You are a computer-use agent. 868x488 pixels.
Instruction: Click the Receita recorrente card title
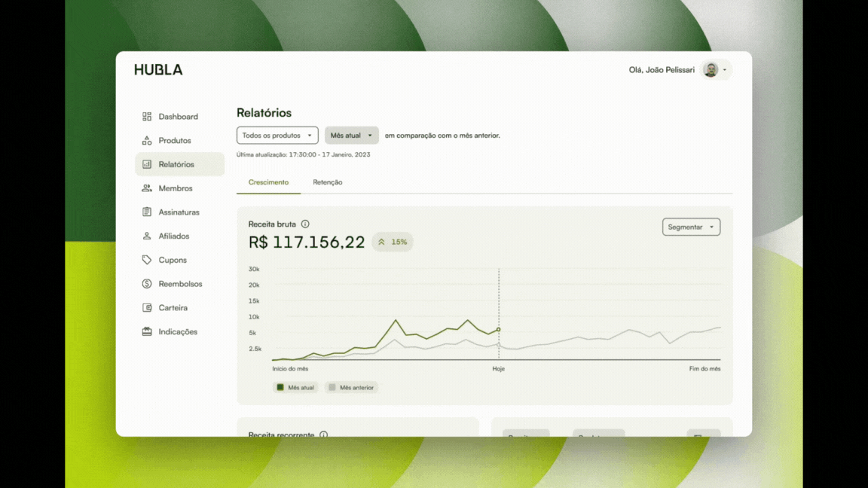pos(281,435)
